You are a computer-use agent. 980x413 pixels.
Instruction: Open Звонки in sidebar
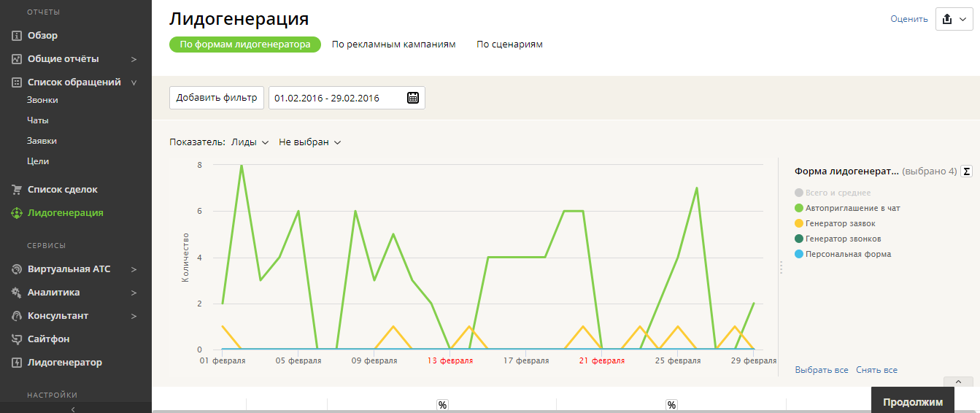pyautogui.click(x=42, y=100)
